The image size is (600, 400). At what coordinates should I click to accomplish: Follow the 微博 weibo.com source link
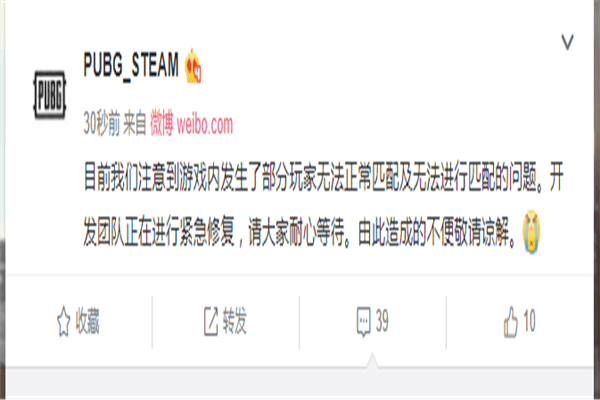[x=191, y=124]
